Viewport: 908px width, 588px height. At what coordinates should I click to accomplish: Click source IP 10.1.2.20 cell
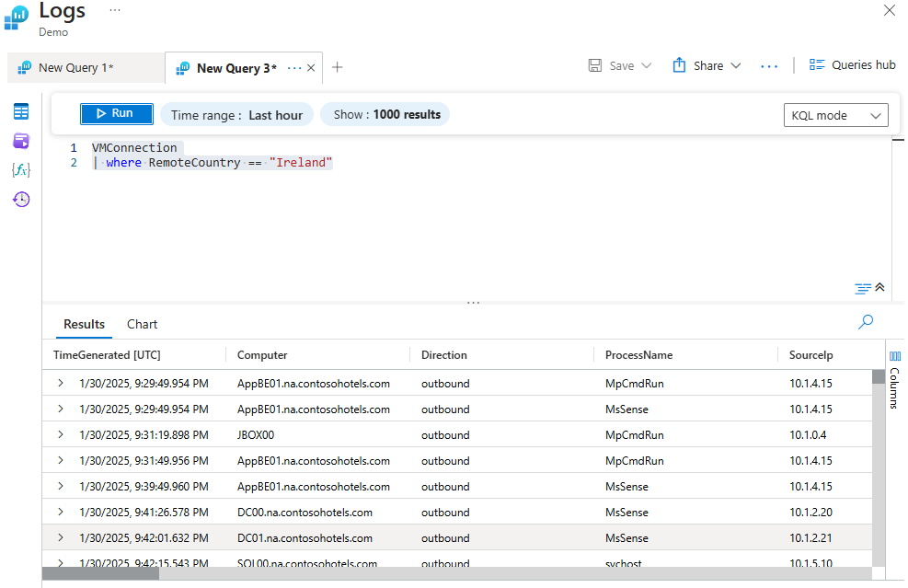(x=810, y=513)
